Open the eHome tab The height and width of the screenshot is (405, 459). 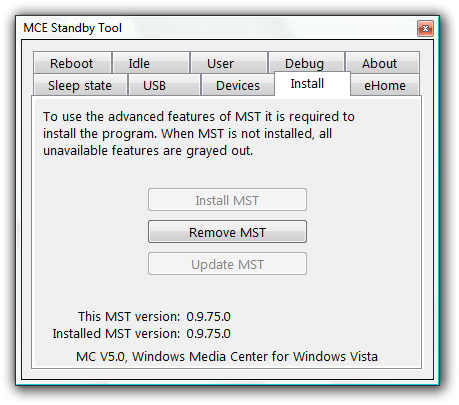tap(385, 85)
